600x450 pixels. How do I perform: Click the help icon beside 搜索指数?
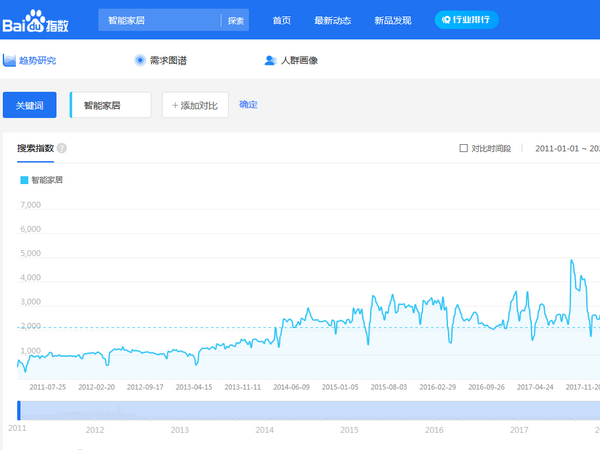click(62, 149)
